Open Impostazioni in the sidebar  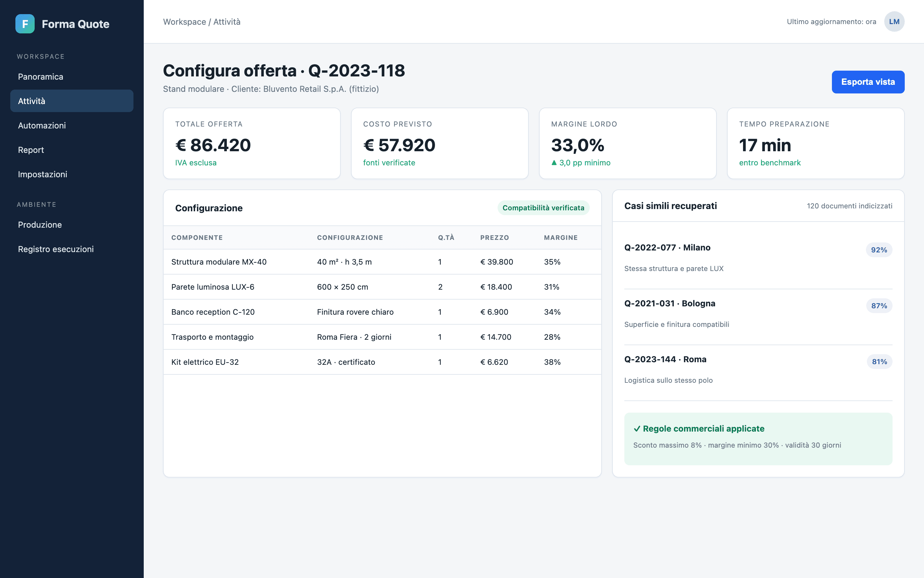click(72, 174)
